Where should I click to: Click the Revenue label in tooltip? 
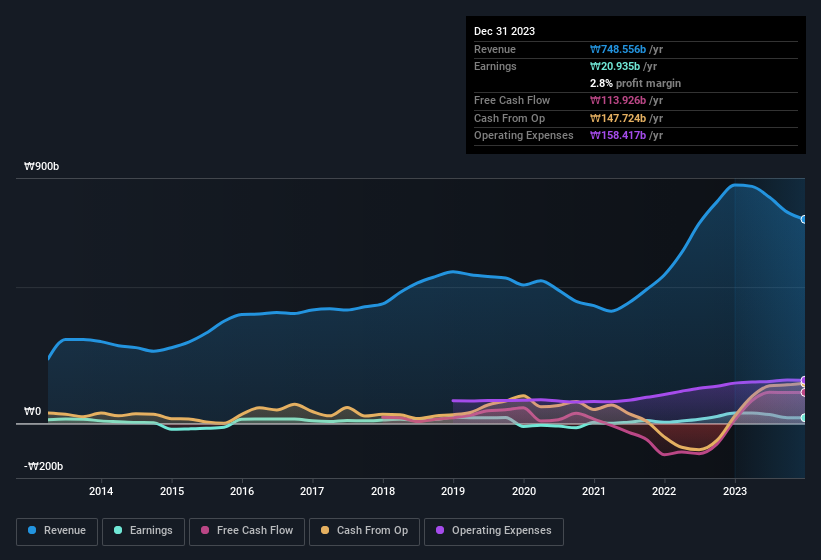[x=495, y=49]
